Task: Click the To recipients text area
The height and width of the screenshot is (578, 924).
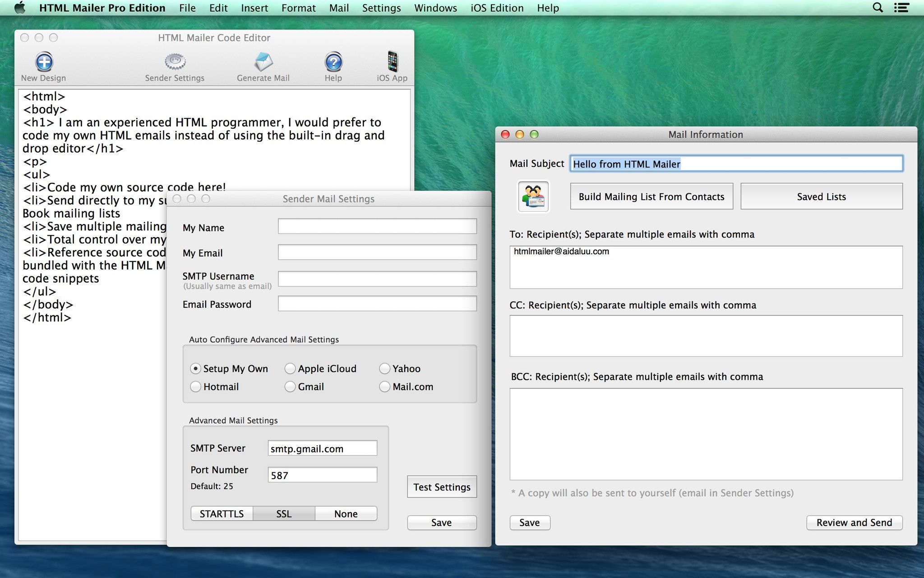Action: (x=706, y=267)
